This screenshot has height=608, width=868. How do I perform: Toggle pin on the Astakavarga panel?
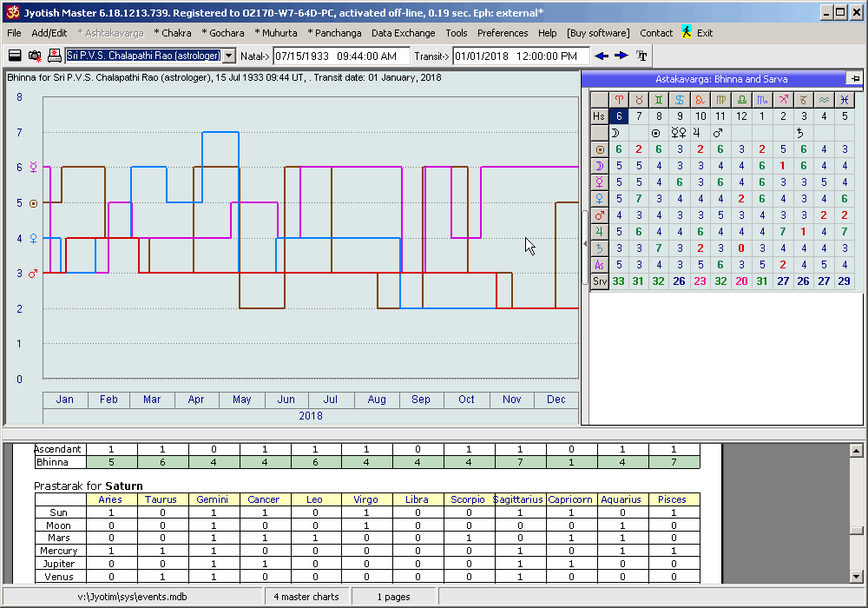855,79
